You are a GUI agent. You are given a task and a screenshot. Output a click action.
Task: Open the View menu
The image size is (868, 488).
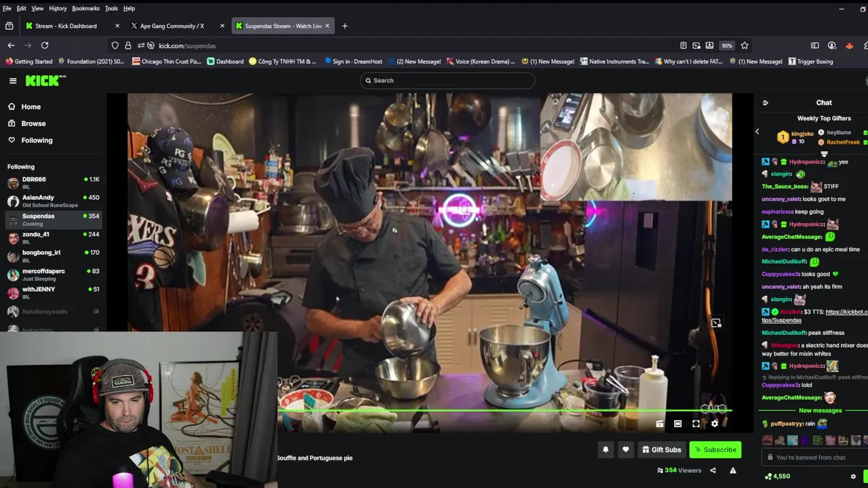[37, 8]
